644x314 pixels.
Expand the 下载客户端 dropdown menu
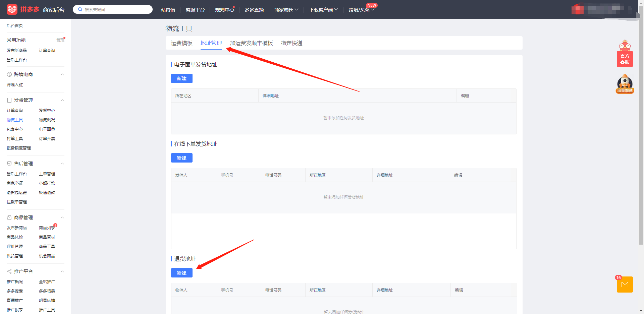point(324,10)
